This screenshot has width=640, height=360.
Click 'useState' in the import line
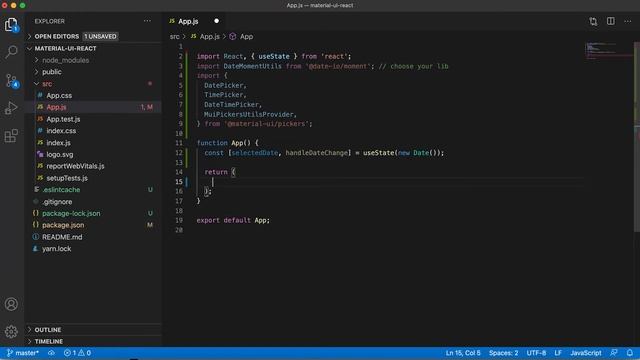pos(273,56)
